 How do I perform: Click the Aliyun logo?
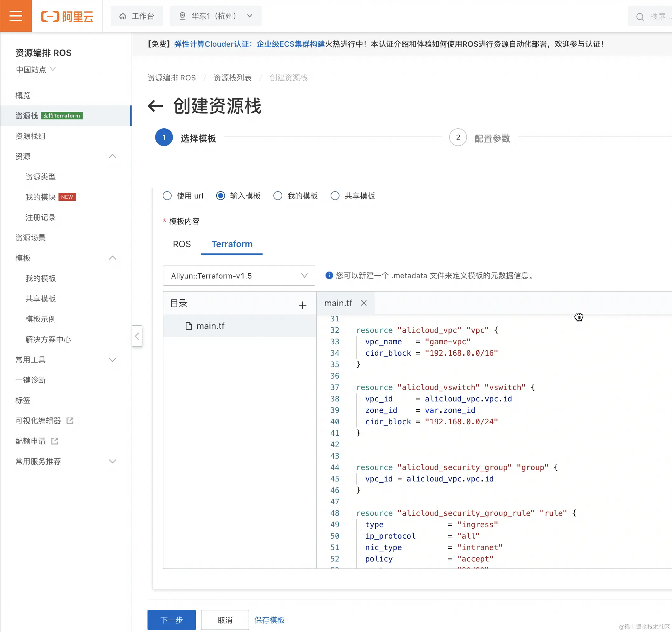pos(67,16)
